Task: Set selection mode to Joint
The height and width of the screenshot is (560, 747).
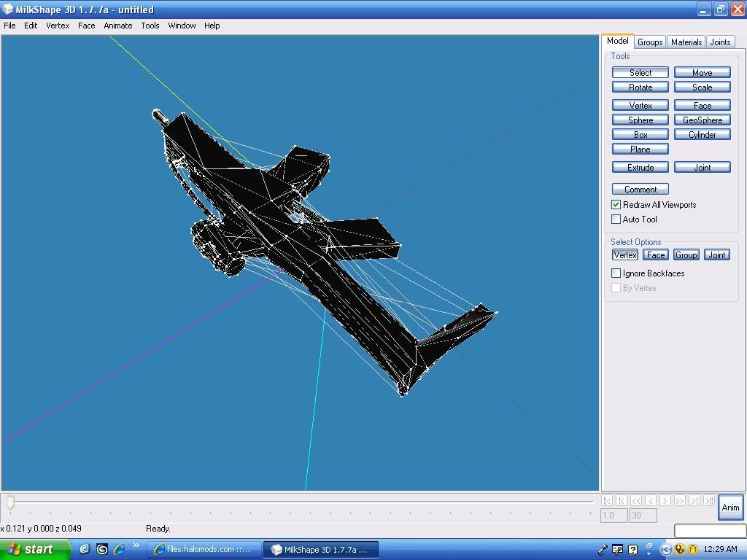Action: (716, 254)
